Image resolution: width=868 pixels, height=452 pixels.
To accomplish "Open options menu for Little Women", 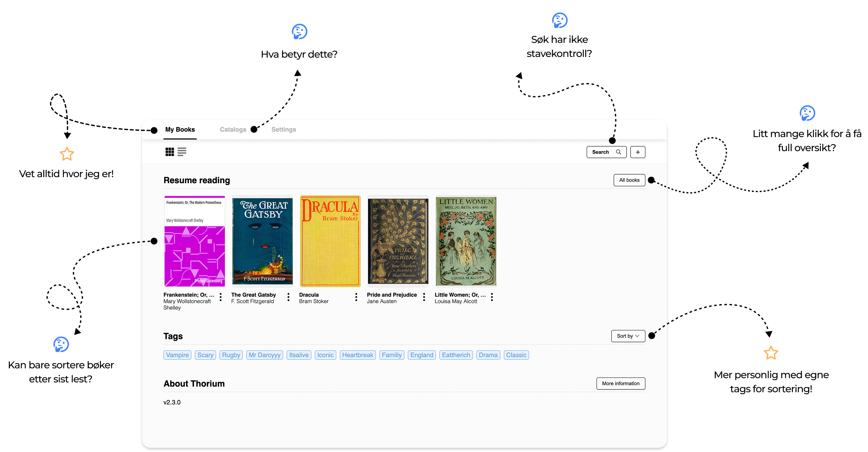I will tap(492, 297).
